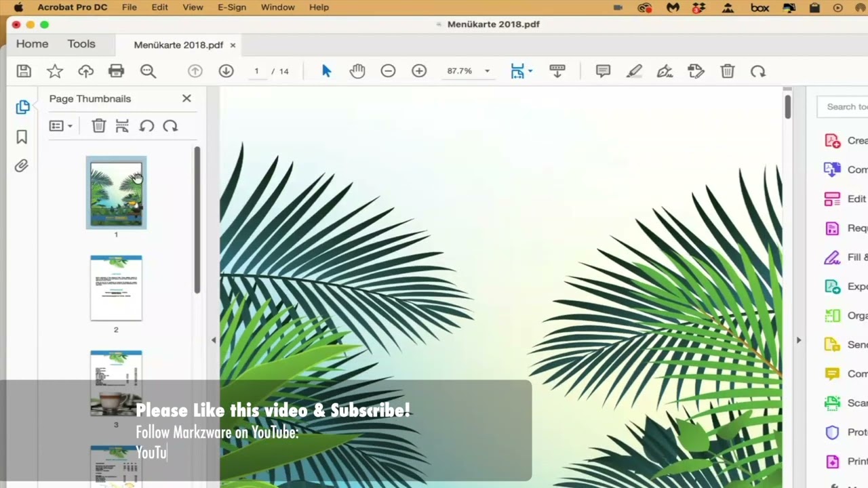Switch to the Home tab

[x=32, y=44]
